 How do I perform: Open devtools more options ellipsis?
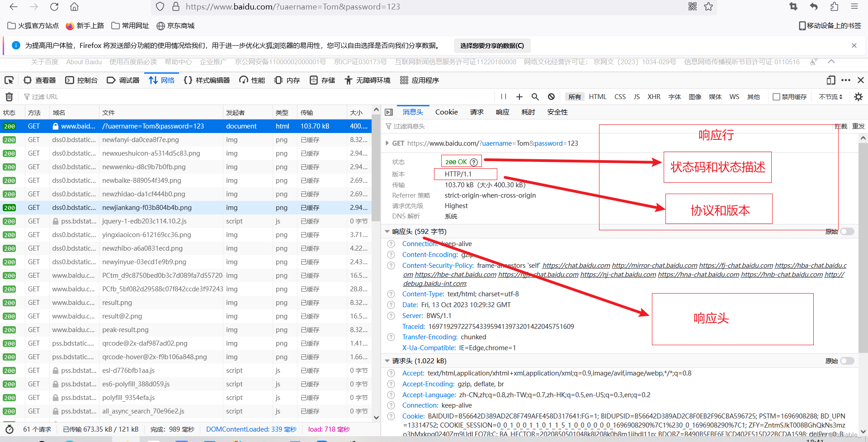pos(846,80)
